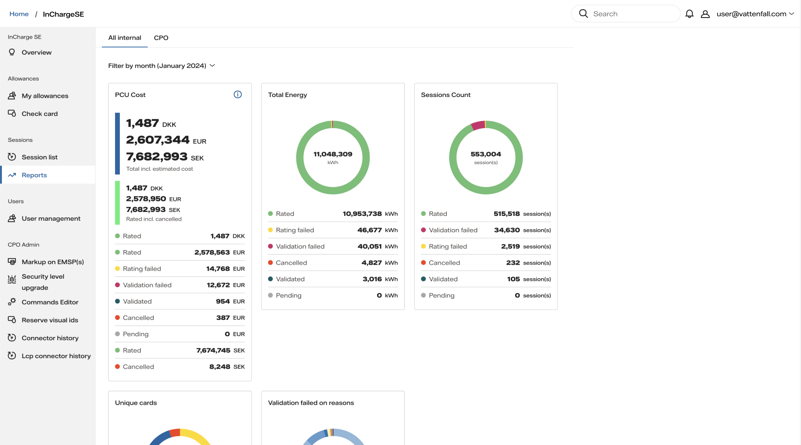Open Session list history icon
The height and width of the screenshot is (445, 801).
pyautogui.click(x=12, y=157)
